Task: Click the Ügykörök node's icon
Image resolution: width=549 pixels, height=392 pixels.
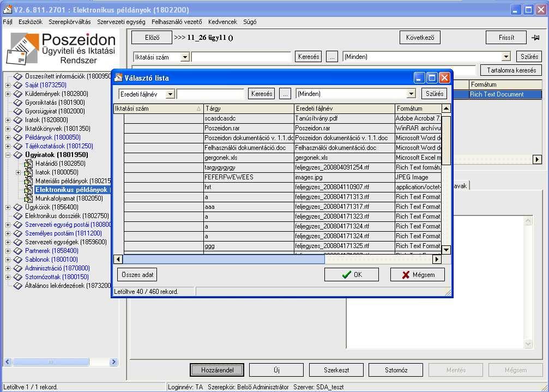Action: [18, 207]
